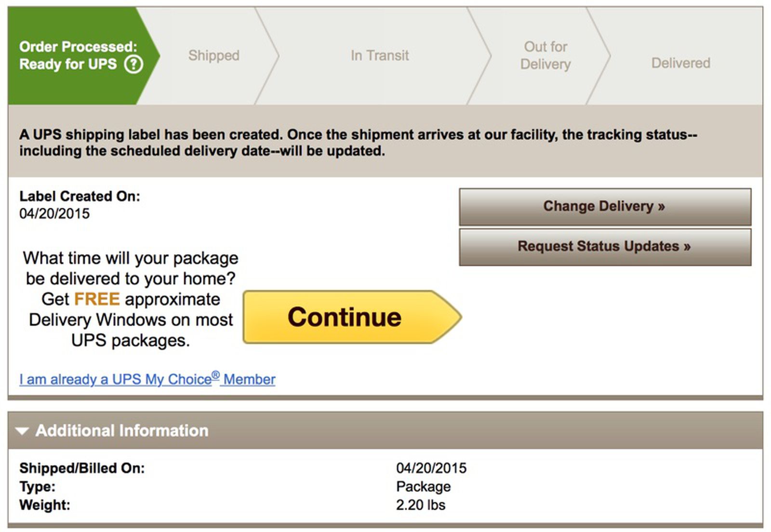This screenshot has height=532, width=771.
Task: Click the Change Delivery button
Action: [604, 206]
